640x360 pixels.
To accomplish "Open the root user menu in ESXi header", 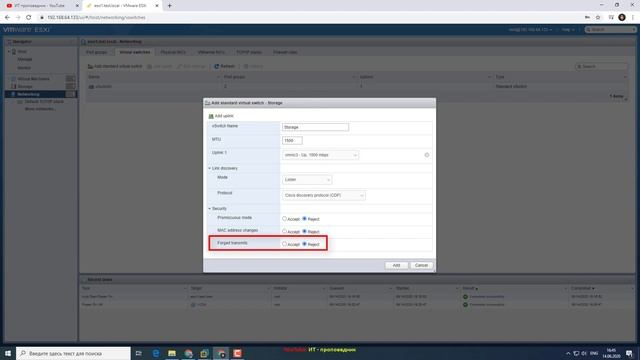I will (x=530, y=30).
